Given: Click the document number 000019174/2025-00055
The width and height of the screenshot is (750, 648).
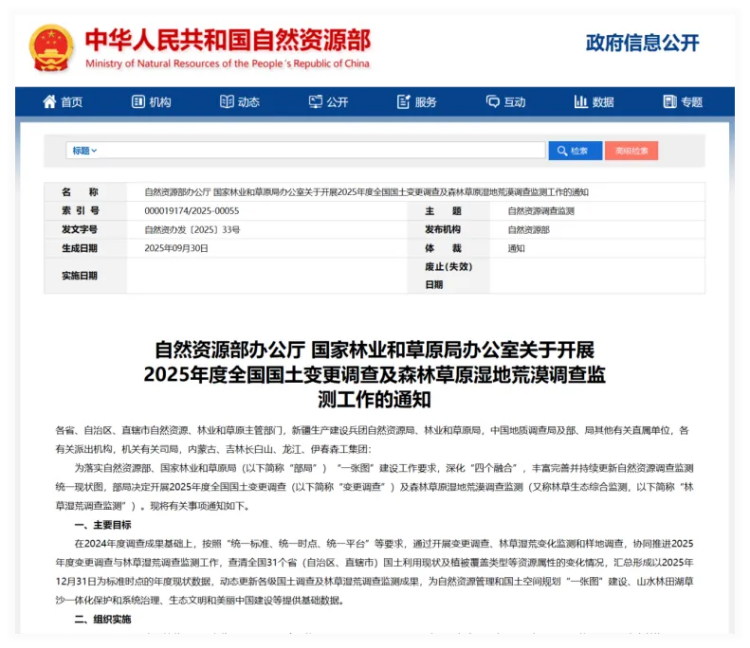Looking at the screenshot, I should click(192, 211).
